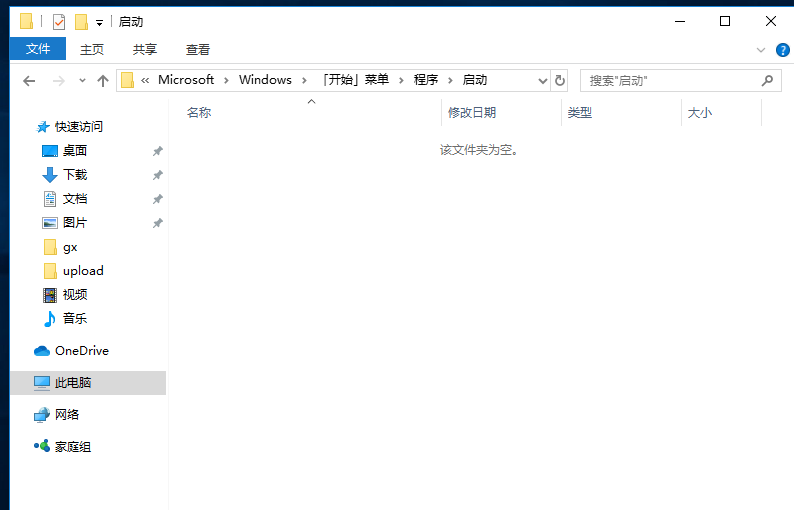
Task: Open the customize quick access toolbar dropdown
Action: point(99,22)
